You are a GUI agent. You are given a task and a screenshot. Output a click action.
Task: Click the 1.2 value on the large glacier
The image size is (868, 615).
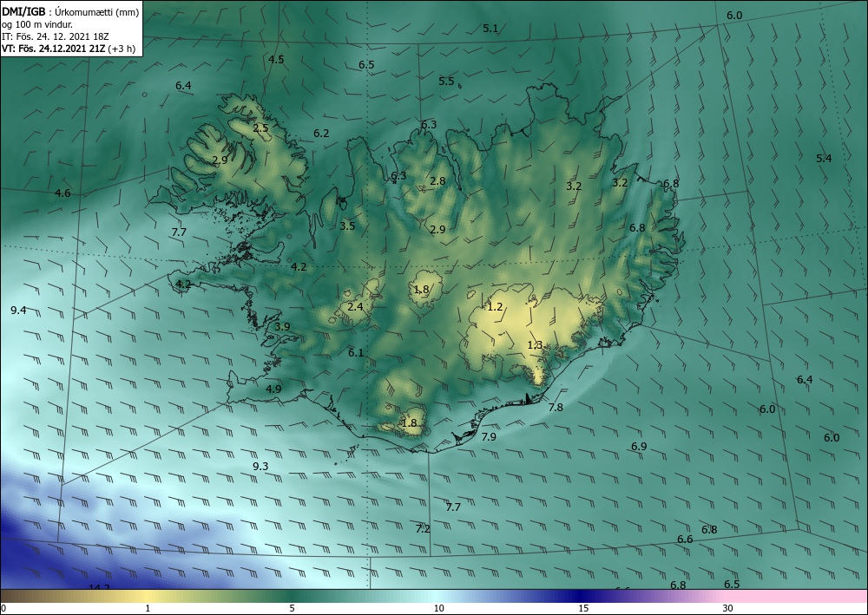pyautogui.click(x=495, y=307)
